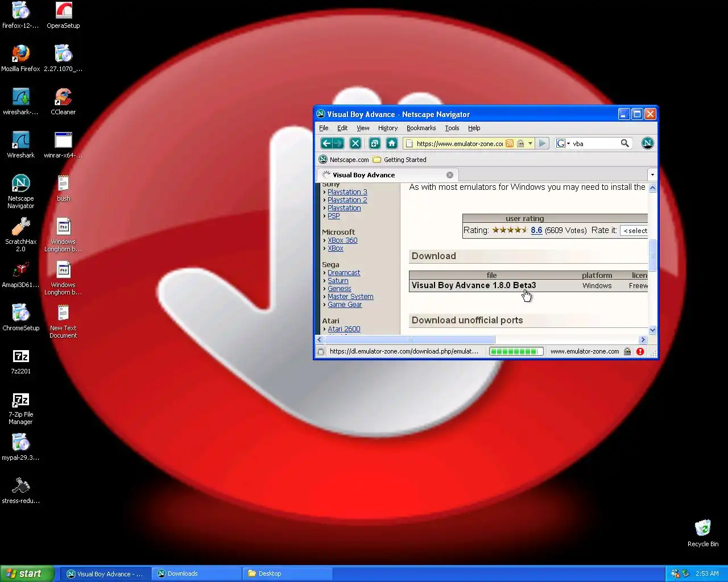
Task: Open the Tools menu
Action: (452, 128)
